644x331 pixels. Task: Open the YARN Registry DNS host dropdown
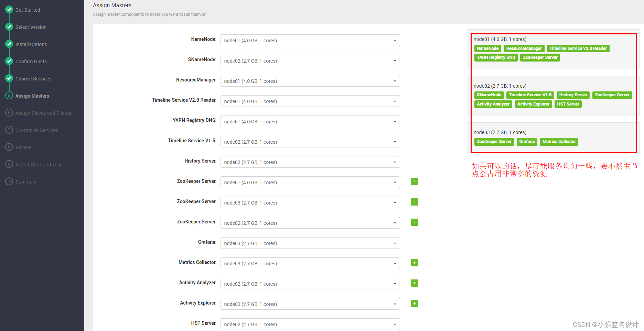(x=310, y=121)
